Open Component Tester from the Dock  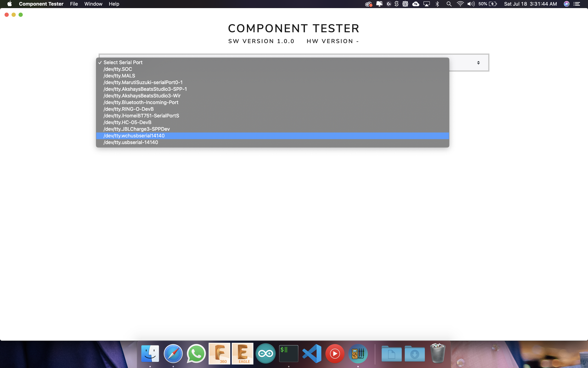358,353
